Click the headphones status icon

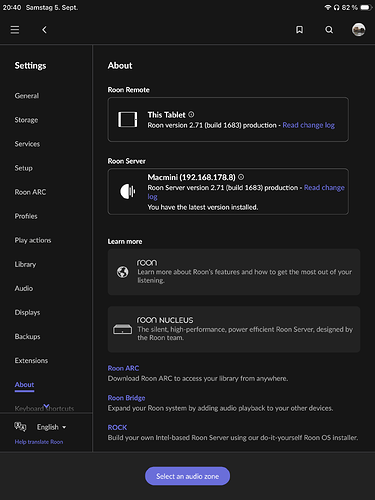[x=337, y=7]
